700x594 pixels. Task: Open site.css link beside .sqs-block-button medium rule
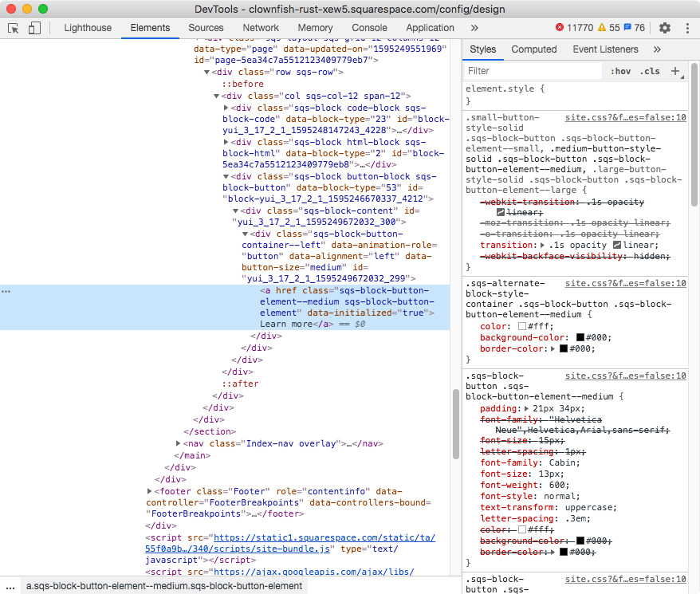625,376
